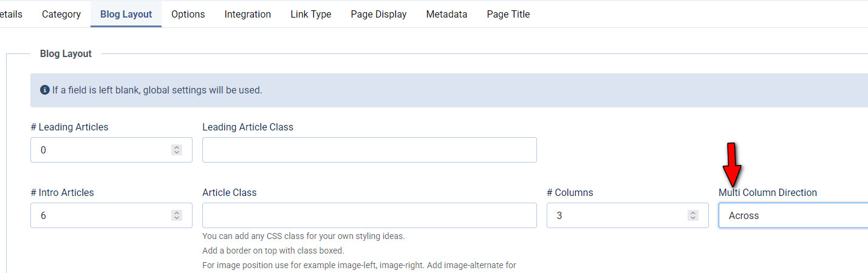
Task: Click the # Intro Articles spinner arrows
Action: pyautogui.click(x=177, y=215)
